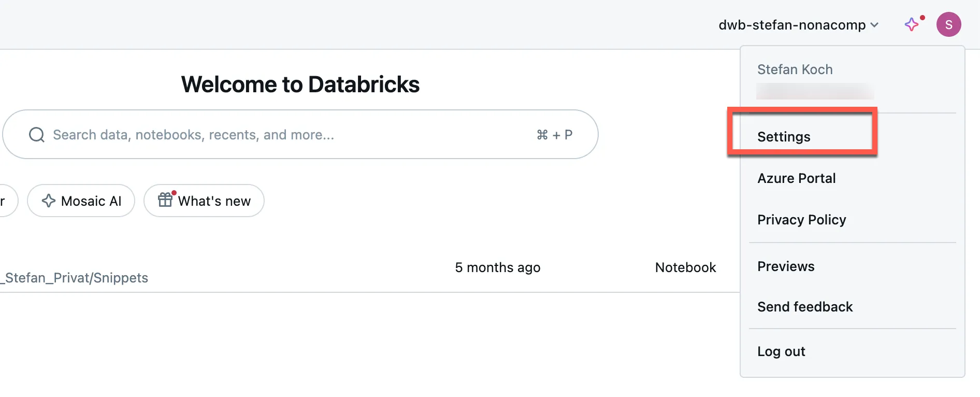Click the ⌘ + P shortcut hint
The image size is (980, 397).
(554, 135)
